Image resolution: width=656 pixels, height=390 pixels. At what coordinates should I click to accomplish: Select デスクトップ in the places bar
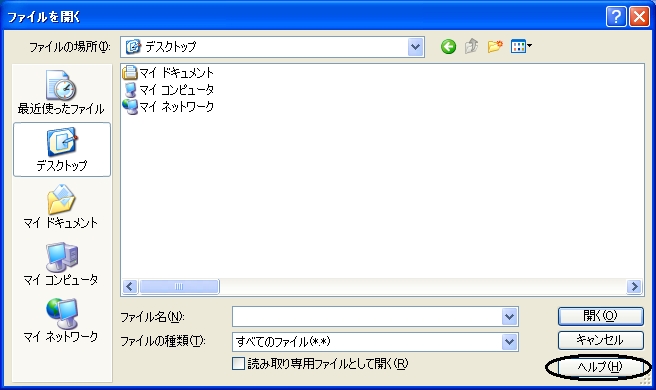[x=62, y=149]
